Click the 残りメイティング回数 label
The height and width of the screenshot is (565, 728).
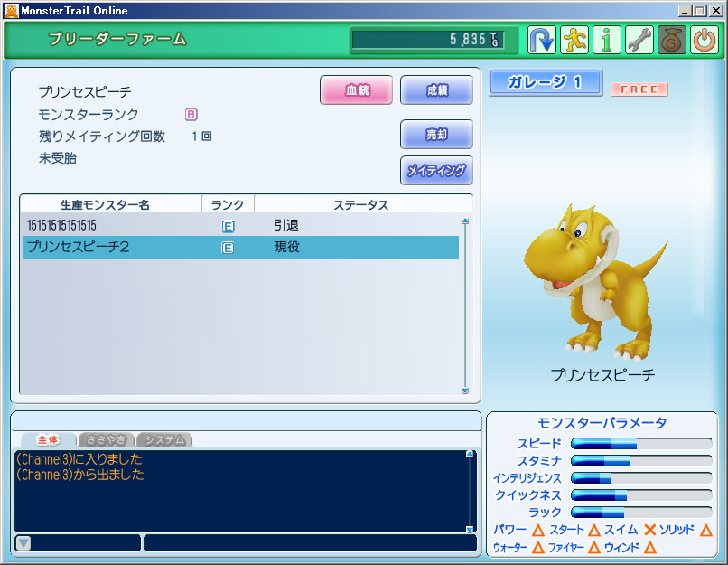point(102,137)
